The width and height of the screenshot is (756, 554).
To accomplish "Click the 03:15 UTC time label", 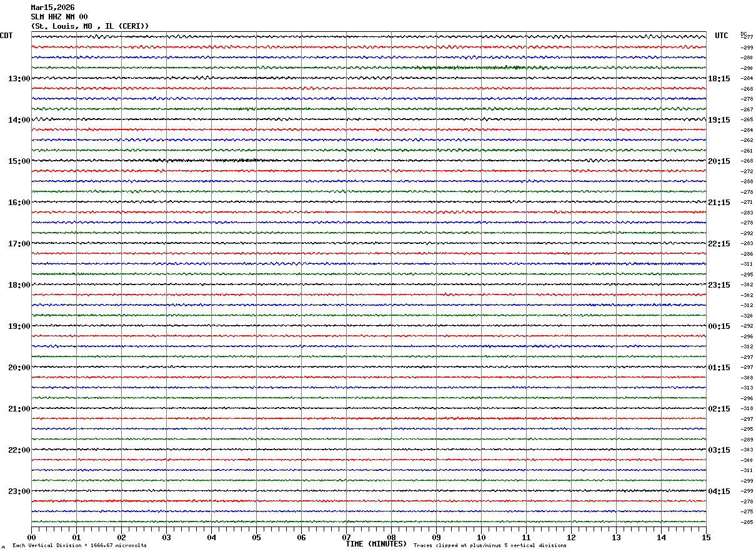I will click(719, 450).
